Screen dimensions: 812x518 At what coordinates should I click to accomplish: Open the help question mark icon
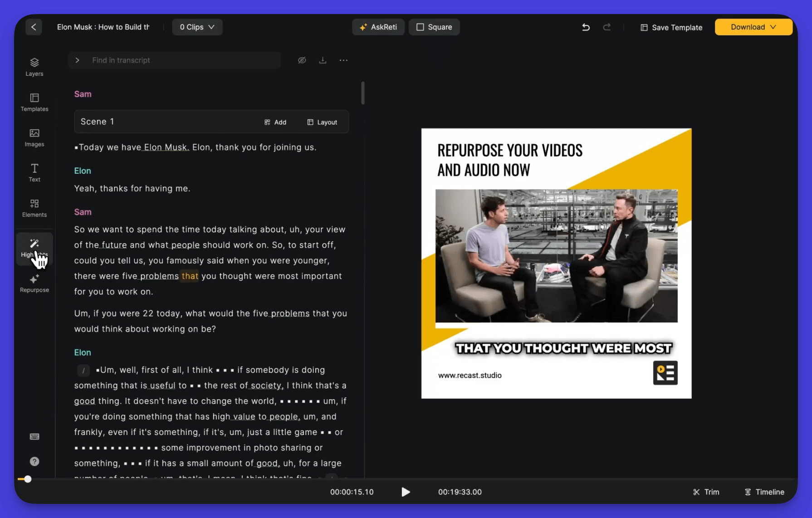34,461
